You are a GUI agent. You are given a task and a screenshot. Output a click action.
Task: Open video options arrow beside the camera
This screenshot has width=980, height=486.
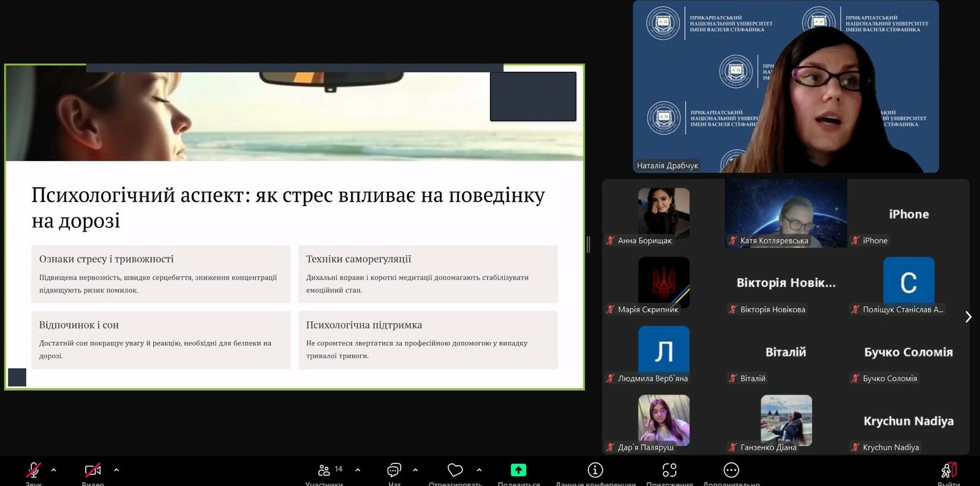tap(116, 470)
